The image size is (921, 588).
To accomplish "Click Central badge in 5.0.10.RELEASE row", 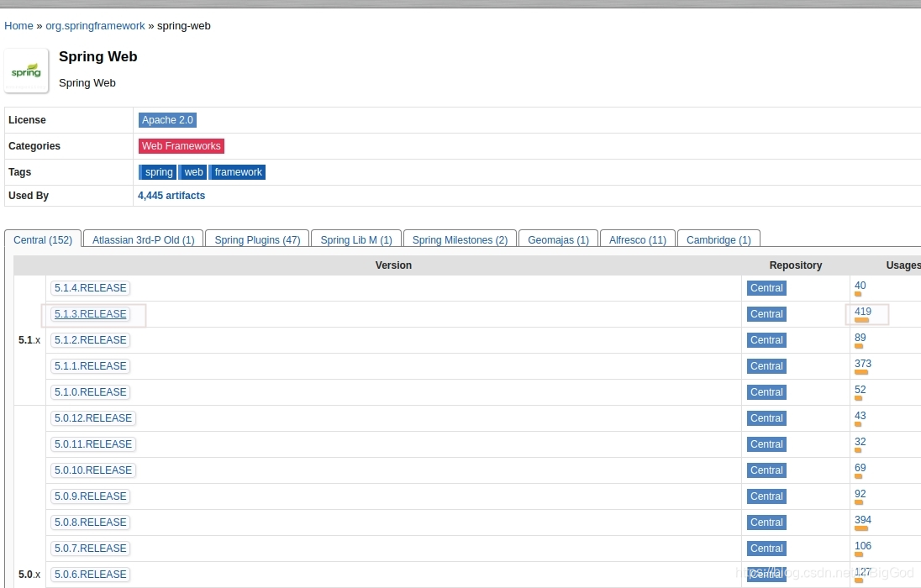I will [x=766, y=470].
